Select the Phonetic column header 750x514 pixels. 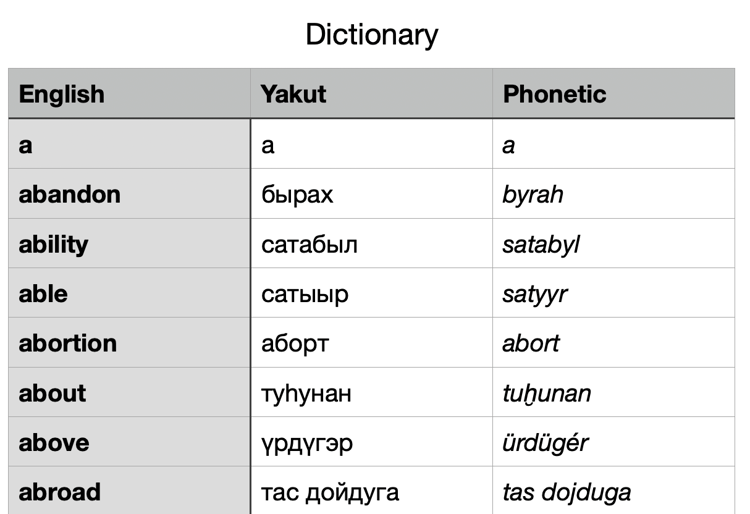pos(554,94)
